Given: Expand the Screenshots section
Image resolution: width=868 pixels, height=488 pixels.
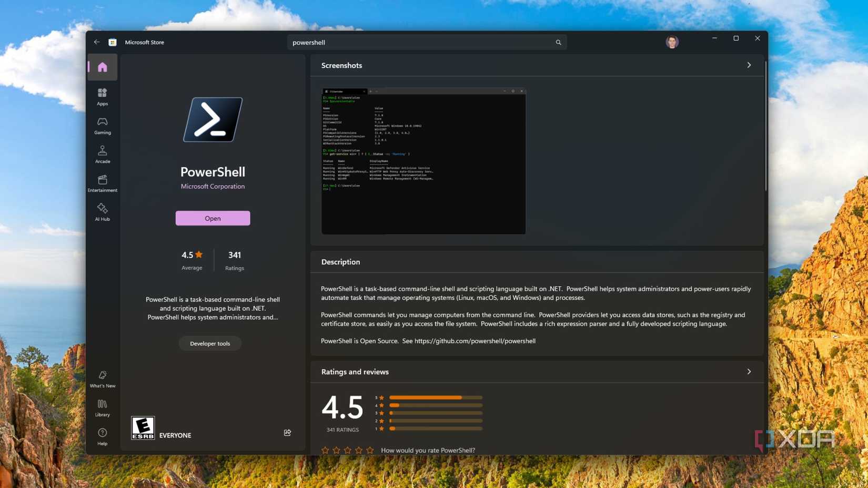Looking at the screenshot, I should [749, 65].
